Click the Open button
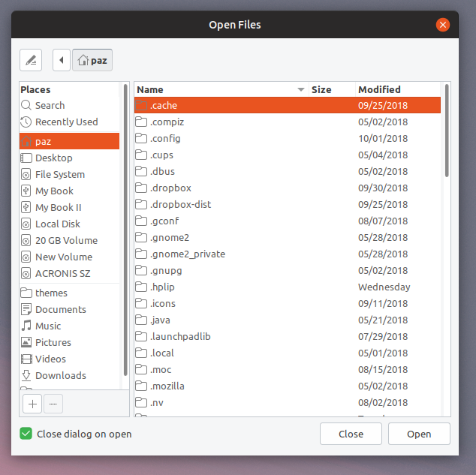The height and width of the screenshot is (475, 476). (x=419, y=434)
